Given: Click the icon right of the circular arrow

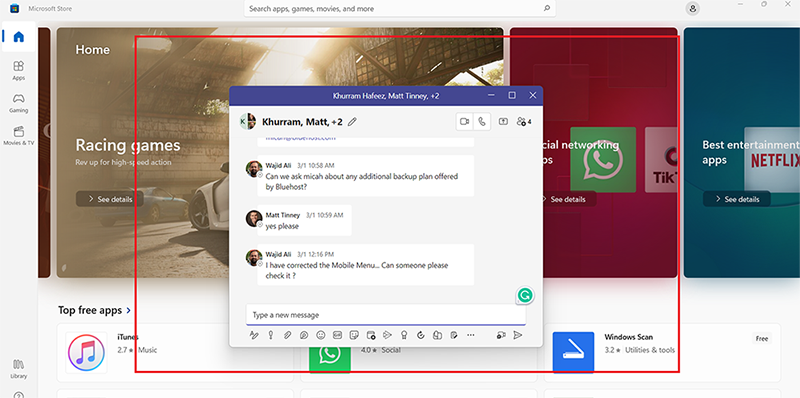Looking at the screenshot, I should click(x=437, y=335).
